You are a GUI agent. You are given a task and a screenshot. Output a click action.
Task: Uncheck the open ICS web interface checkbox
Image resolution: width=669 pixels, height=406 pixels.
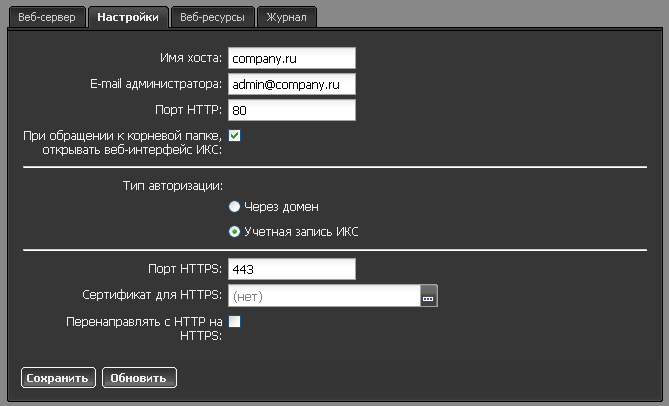click(234, 135)
